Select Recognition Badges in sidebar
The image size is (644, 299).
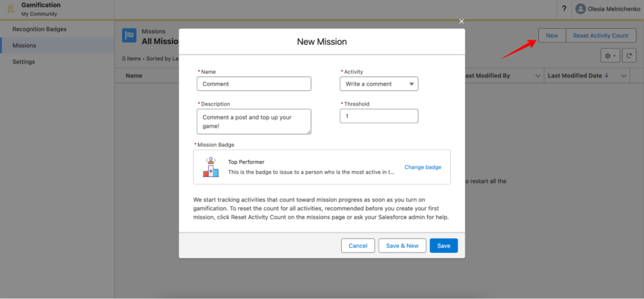(x=57, y=29)
